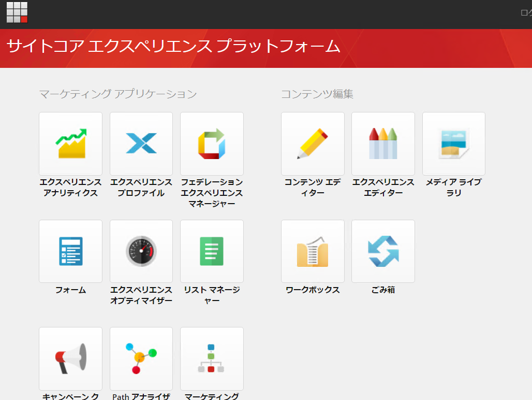532x400 pixels.
Task: Open ごみ箱 recycle arrows icon
Action: [383, 251]
